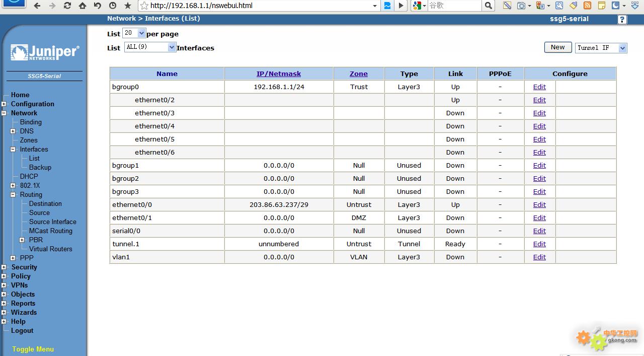Edit the ethernet0/1 DMZ interface
This screenshot has height=356, width=644.
(x=539, y=218)
